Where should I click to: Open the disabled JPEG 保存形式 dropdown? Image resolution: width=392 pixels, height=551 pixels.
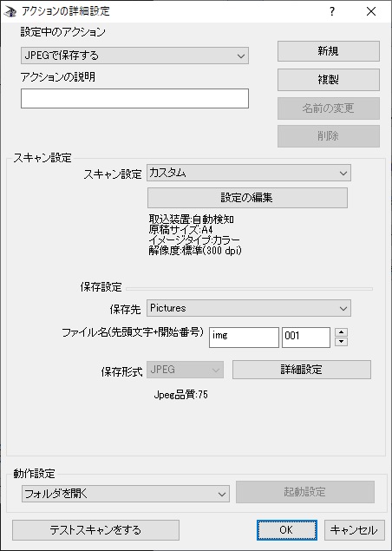click(x=185, y=370)
